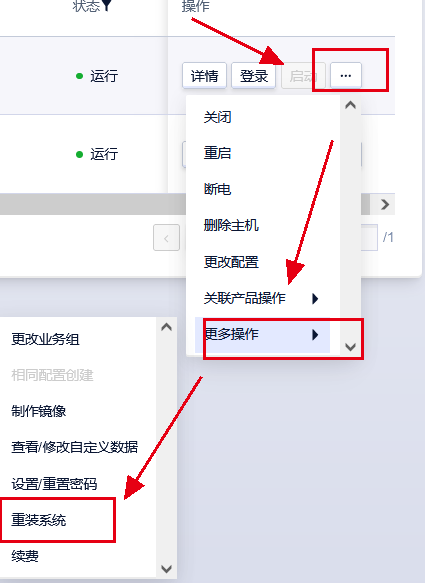Choose 删除主机 menu entry
Image resolution: width=425 pixels, height=583 pixels.
pos(231,225)
